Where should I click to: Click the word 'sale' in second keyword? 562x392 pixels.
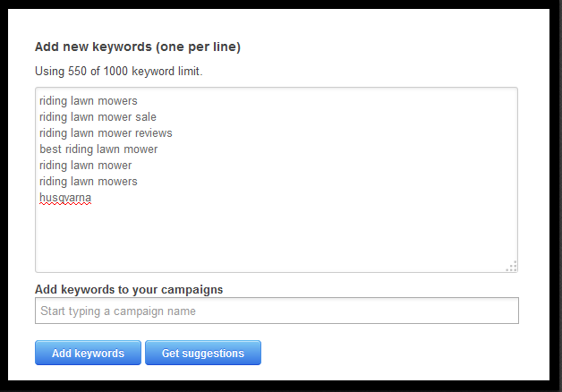pyautogui.click(x=146, y=117)
